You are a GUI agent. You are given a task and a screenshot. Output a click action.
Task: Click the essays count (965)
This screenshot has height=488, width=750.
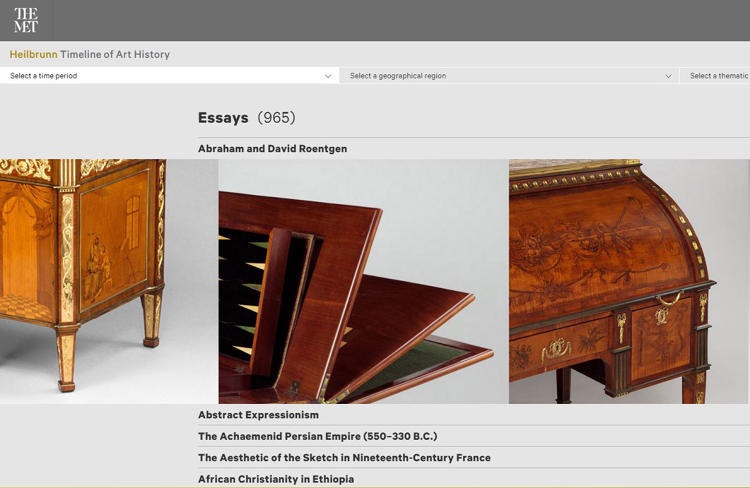(276, 118)
